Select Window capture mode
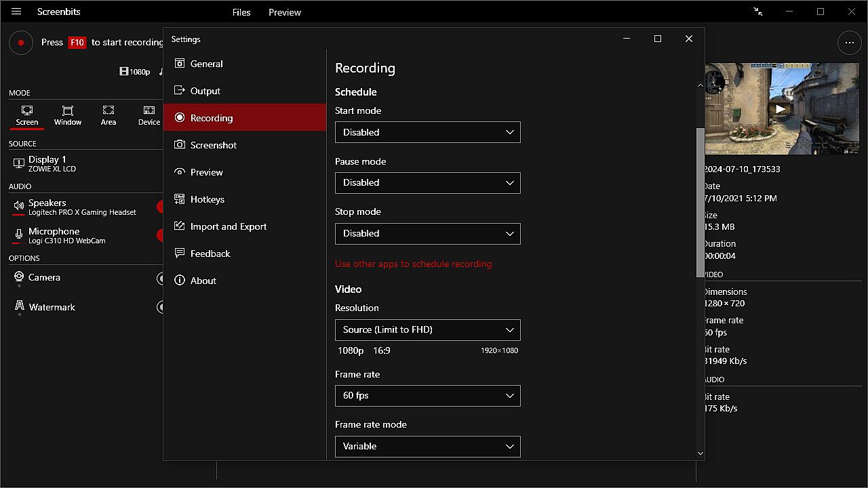Viewport: 868px width, 488px height. pyautogui.click(x=68, y=115)
